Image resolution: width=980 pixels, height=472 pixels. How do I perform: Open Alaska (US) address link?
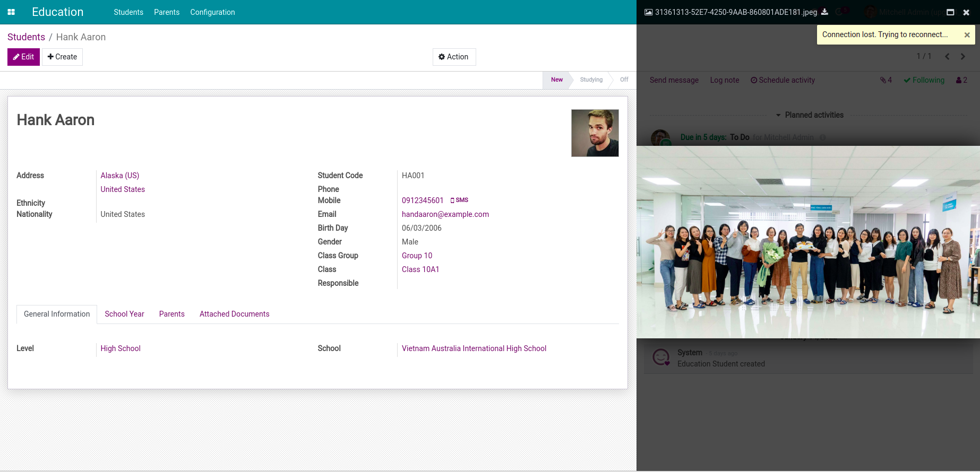pyautogui.click(x=120, y=176)
